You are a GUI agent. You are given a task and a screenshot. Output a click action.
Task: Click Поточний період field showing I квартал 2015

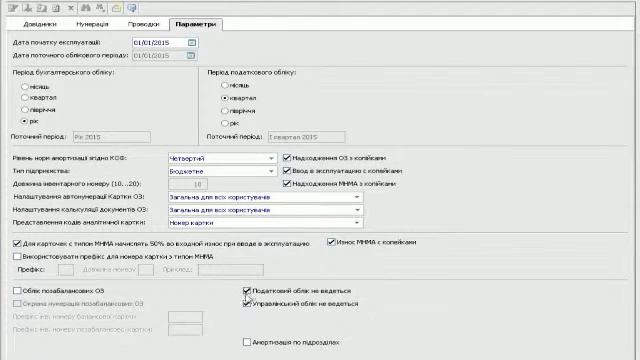(307, 137)
